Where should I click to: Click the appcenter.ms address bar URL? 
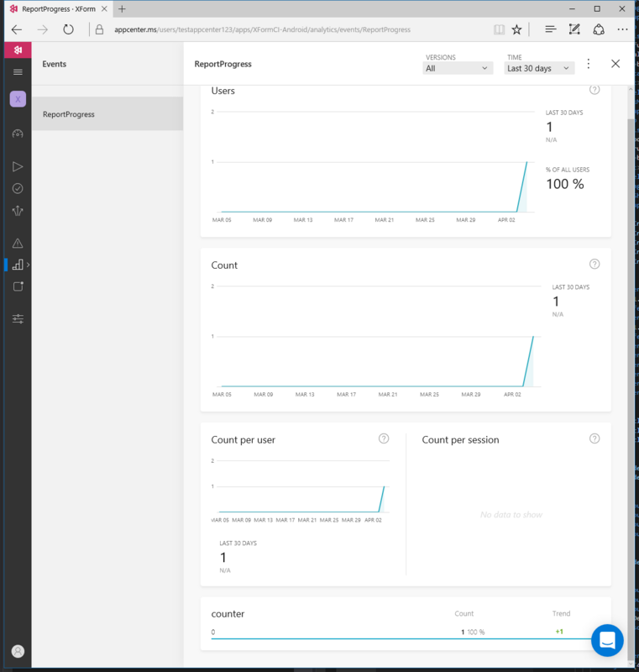point(262,29)
